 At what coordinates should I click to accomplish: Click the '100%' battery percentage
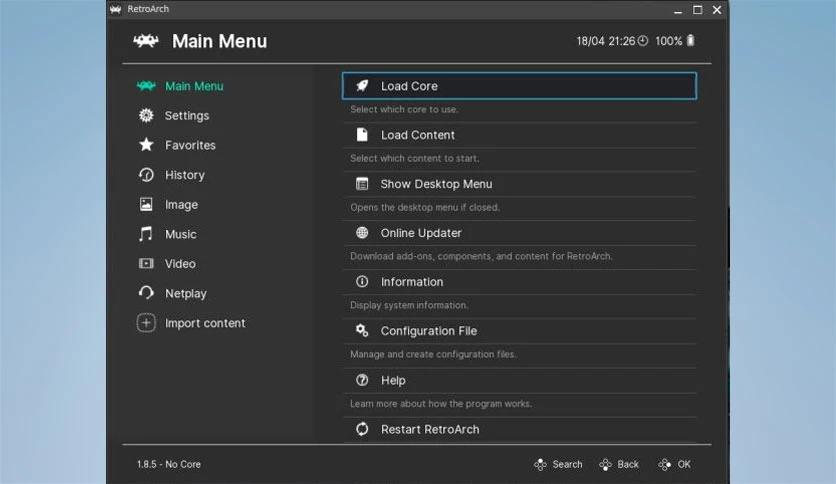pyautogui.click(x=669, y=41)
